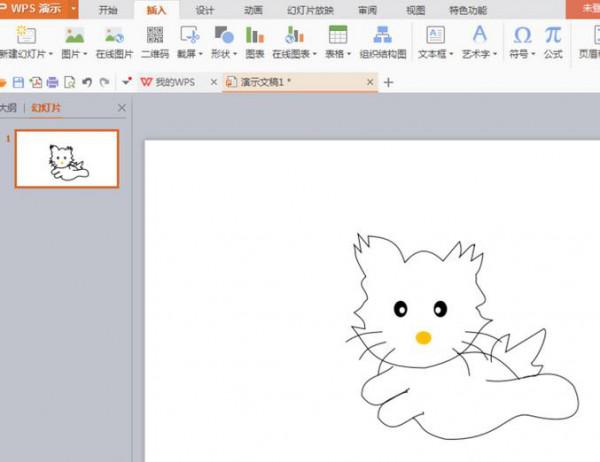Insert a QR code (二维码)
The image size is (600, 462).
click(x=154, y=41)
